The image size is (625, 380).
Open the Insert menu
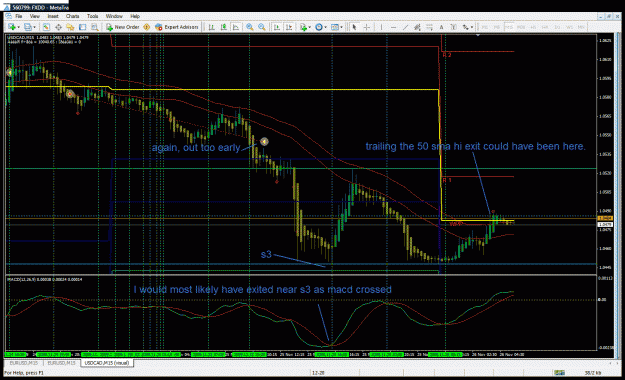[53, 16]
